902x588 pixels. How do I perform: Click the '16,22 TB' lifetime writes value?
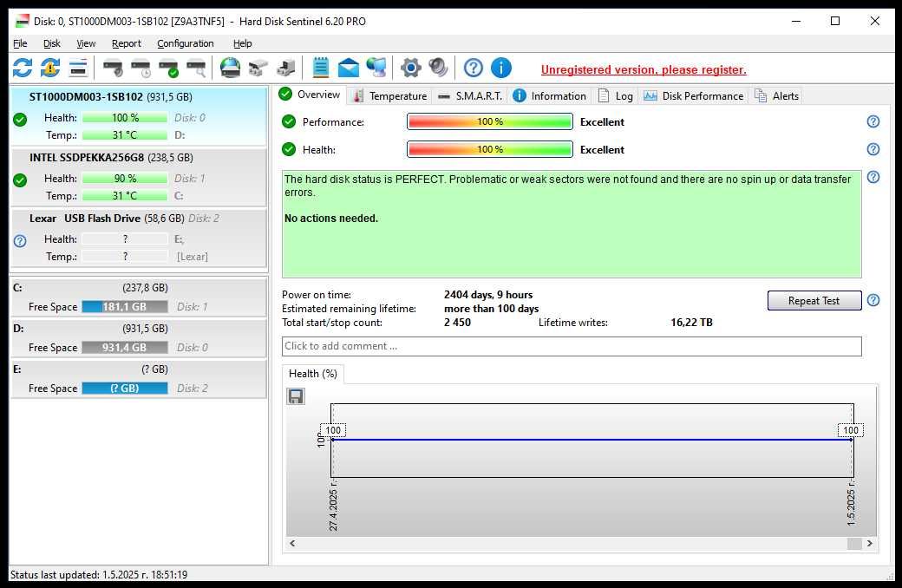691,323
